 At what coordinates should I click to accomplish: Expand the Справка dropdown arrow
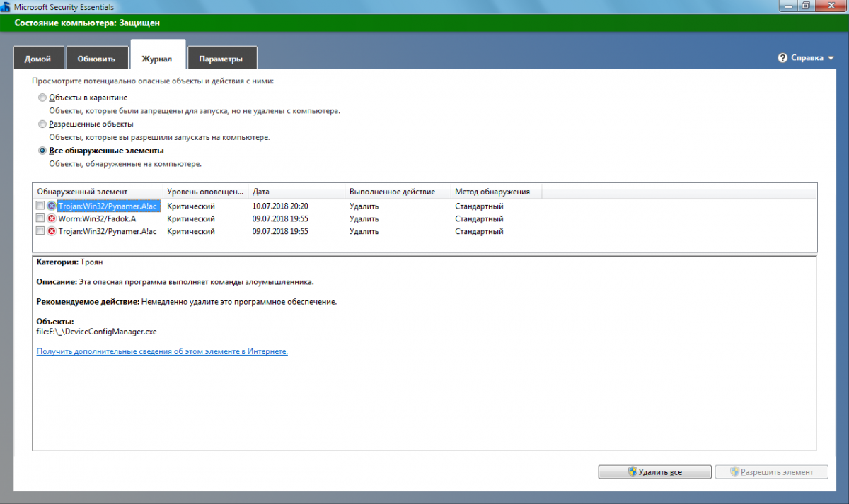[831, 58]
